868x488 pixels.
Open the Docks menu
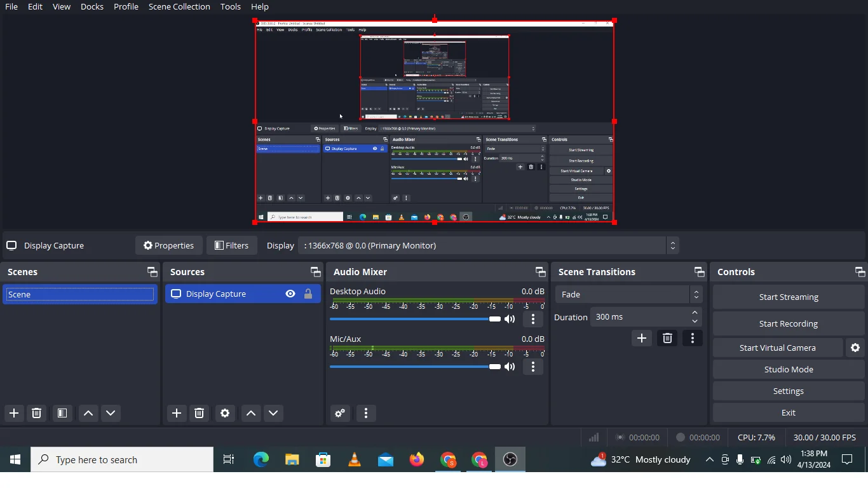(92, 7)
